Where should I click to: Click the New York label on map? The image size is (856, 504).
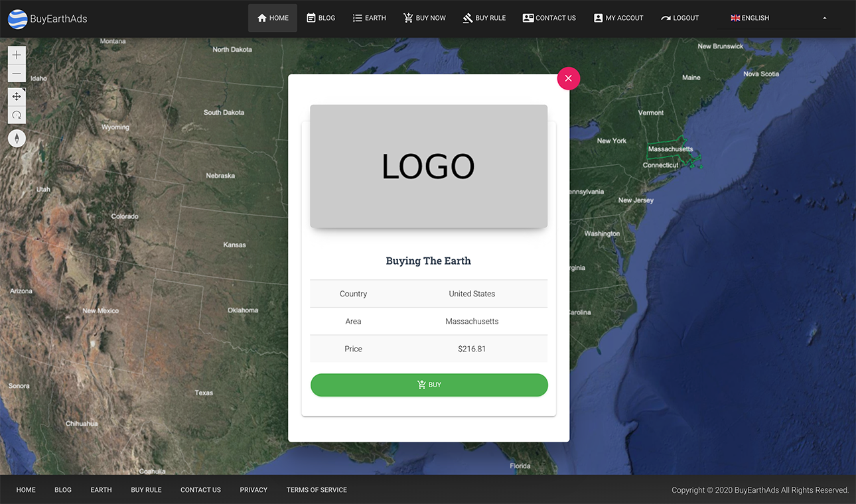tap(611, 141)
